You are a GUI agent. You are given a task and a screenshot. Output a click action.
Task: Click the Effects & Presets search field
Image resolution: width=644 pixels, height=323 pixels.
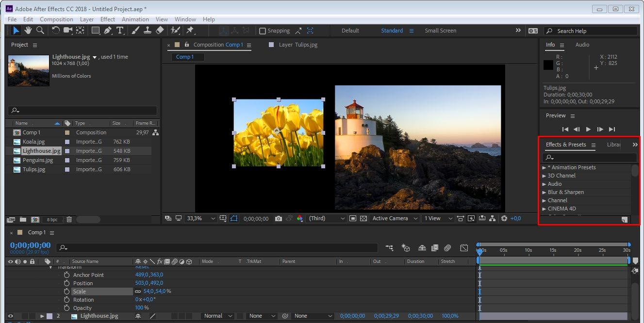590,158
